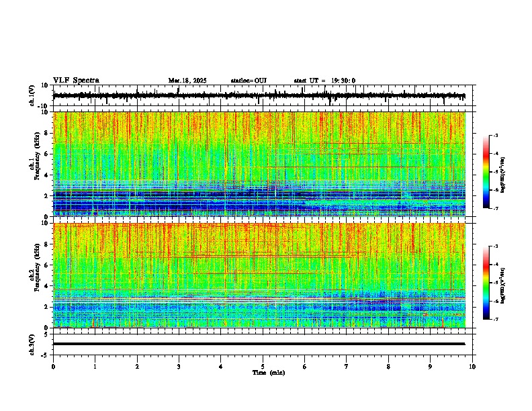Select the "Mar.18, 2025" date text
This screenshot has width=532, height=411.
187,81
